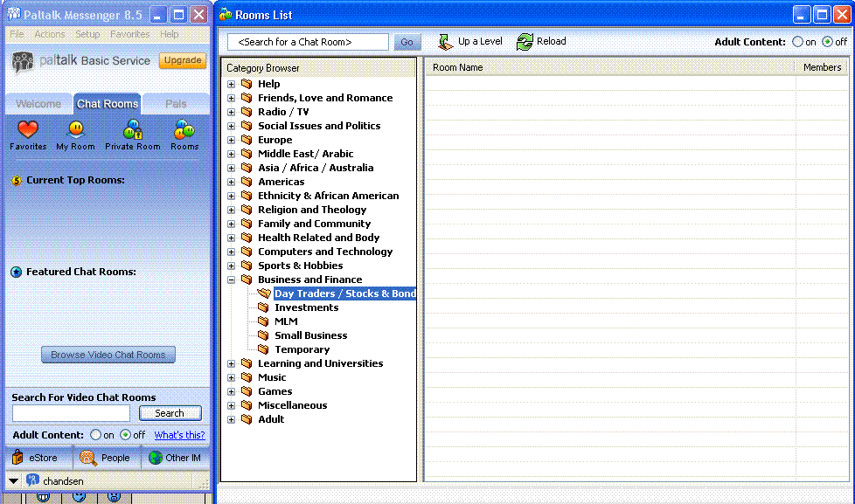
Task: Select Adult Content off in Rooms List
Action: pyautogui.click(x=827, y=42)
